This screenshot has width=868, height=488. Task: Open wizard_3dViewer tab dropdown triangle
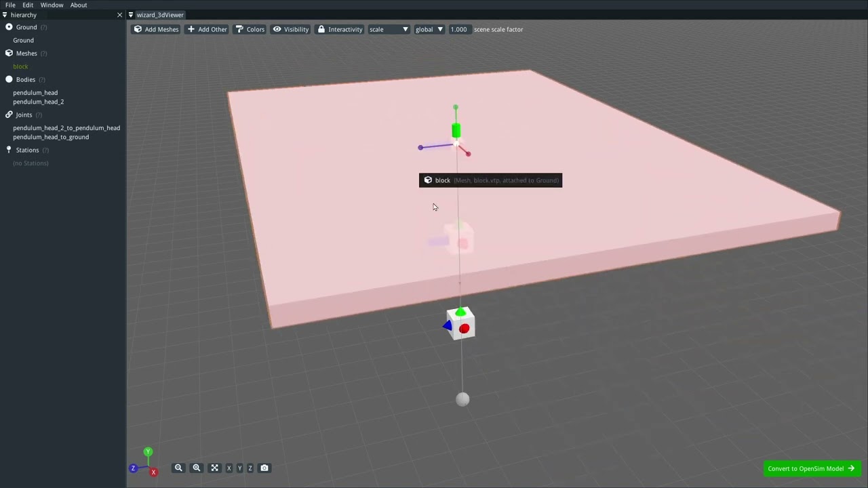pos(131,15)
